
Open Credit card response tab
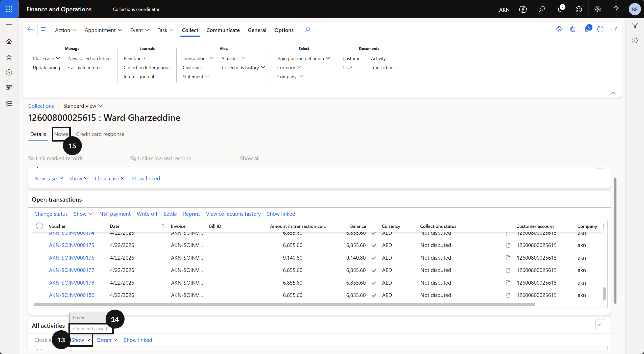[100, 134]
